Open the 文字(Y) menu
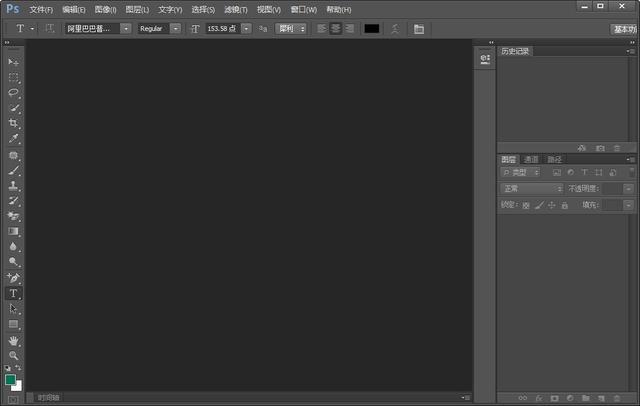The width and height of the screenshot is (640, 406). [170, 9]
